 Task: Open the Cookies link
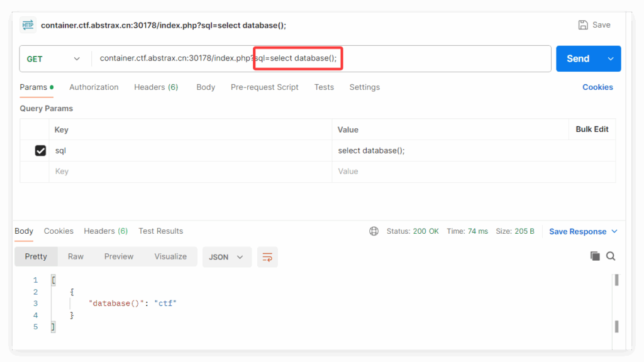pyautogui.click(x=597, y=87)
